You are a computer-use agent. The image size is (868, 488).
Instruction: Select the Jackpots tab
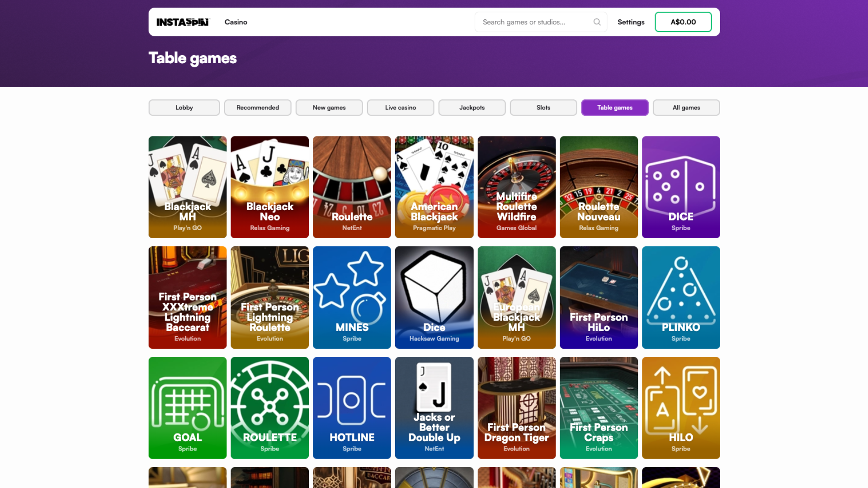(472, 108)
